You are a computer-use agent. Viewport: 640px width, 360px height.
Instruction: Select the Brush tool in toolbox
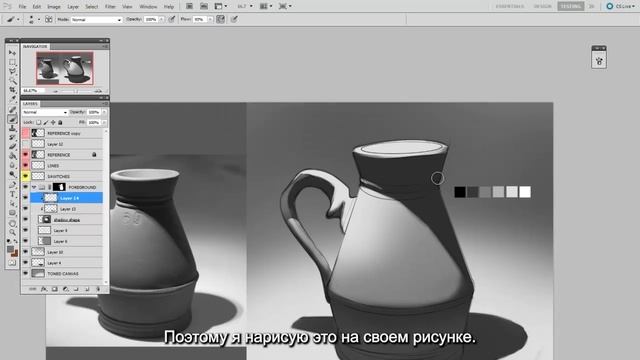point(12,119)
